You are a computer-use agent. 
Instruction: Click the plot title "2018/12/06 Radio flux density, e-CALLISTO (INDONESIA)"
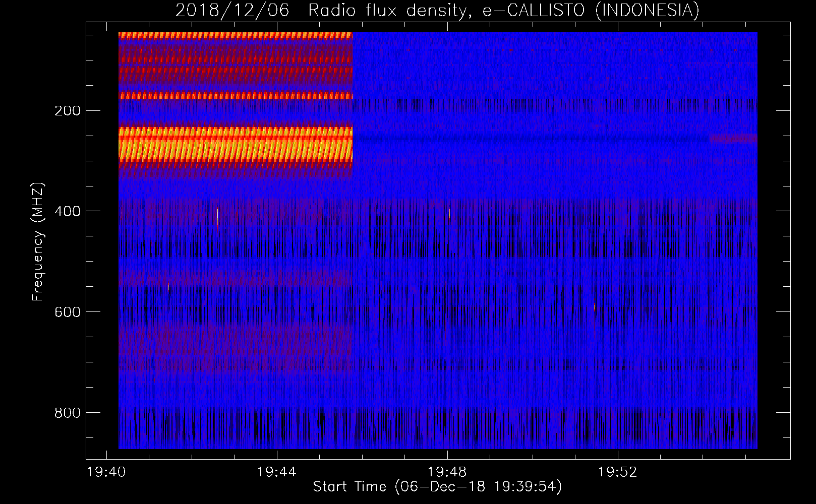click(x=437, y=10)
